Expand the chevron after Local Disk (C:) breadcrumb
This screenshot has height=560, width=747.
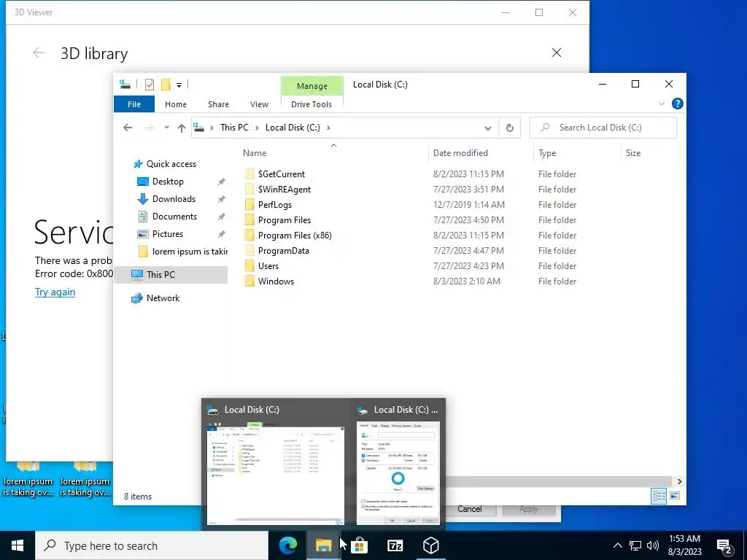click(x=328, y=128)
